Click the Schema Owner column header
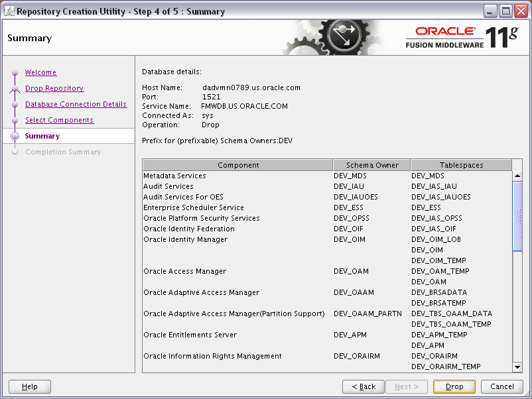 [371, 165]
